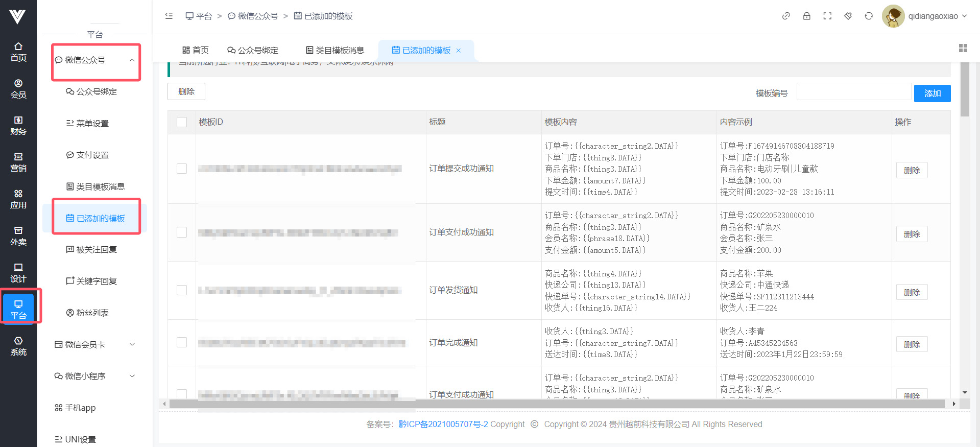Toggle the select-all checkbox in table header
The height and width of the screenshot is (447, 980).
tap(182, 122)
